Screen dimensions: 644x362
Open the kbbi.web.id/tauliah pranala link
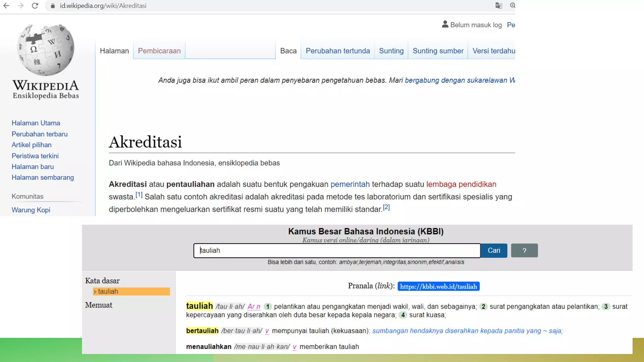point(438,286)
